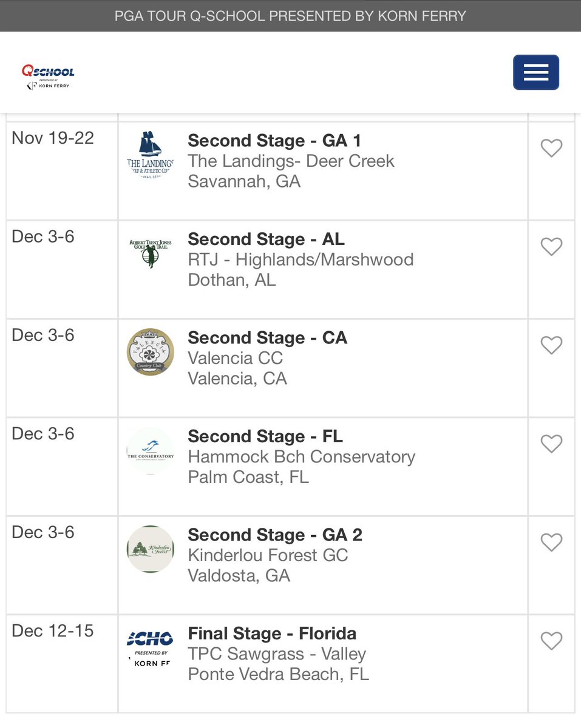Favorite the Second Stage - CA event
This screenshot has height=728, width=581.
[551, 346]
